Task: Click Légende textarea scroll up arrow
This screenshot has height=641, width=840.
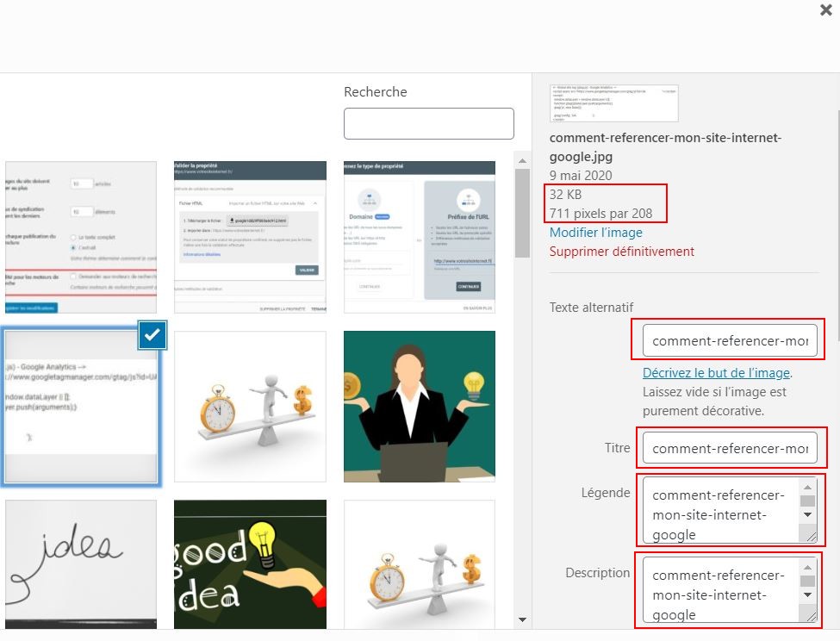Action: [807, 487]
